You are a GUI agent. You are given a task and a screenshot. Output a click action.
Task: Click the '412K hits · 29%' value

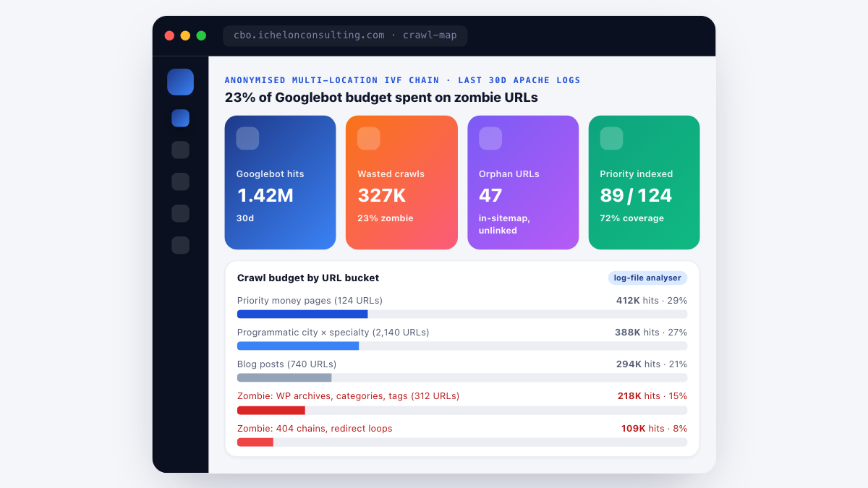(x=652, y=300)
